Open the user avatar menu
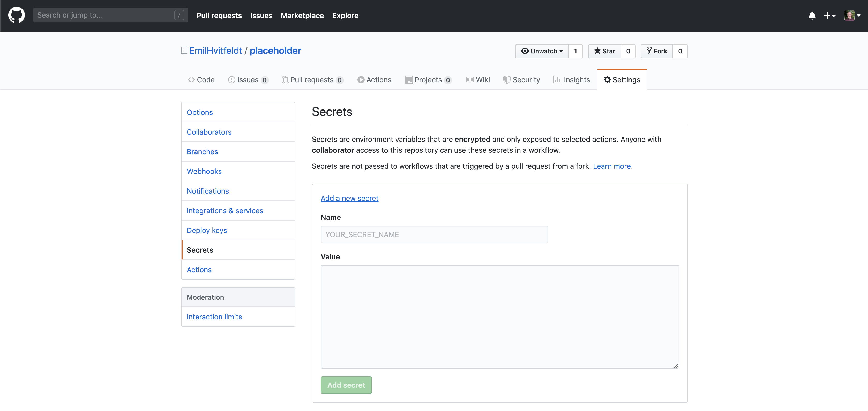 [x=852, y=16]
